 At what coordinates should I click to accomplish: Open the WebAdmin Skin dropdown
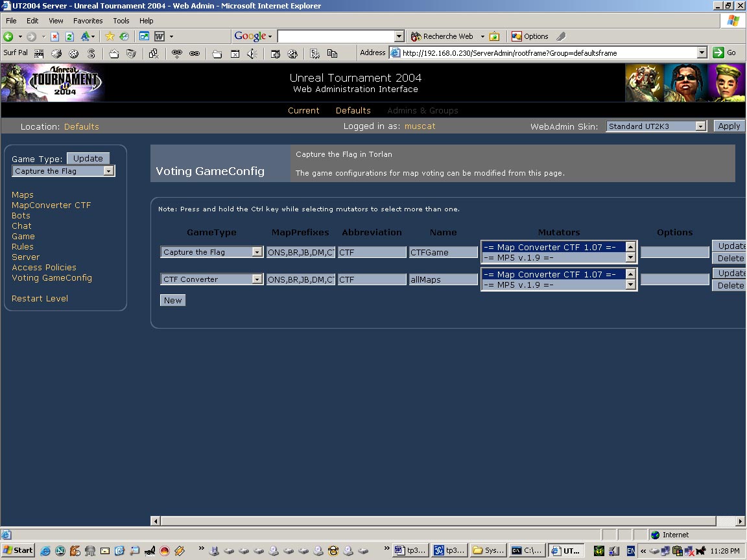(x=656, y=126)
